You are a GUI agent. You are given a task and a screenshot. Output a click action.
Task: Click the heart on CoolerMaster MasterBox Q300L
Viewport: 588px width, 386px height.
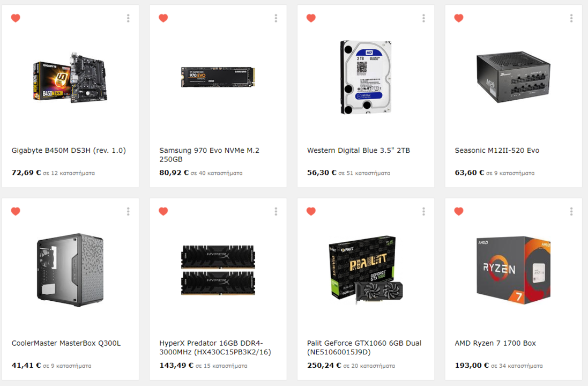pyautogui.click(x=16, y=211)
